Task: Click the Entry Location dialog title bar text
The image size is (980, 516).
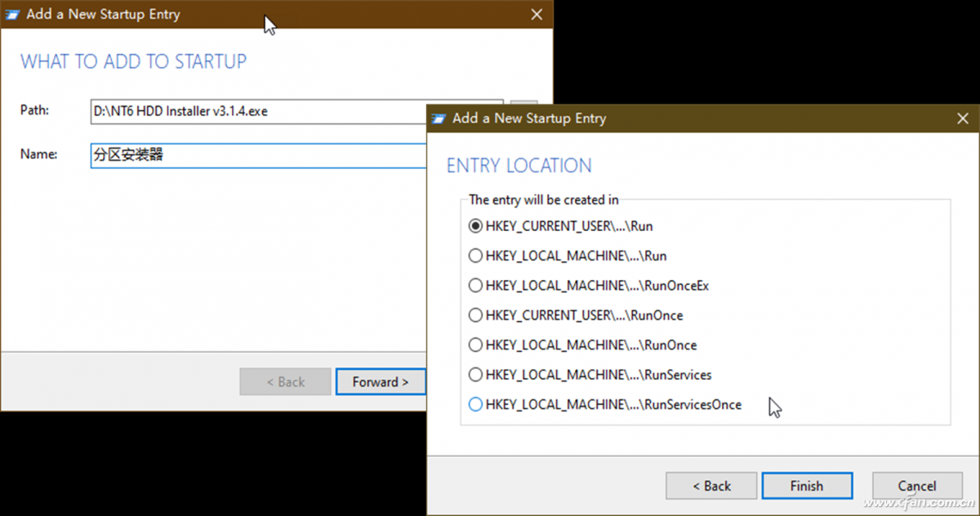Action: pos(529,118)
